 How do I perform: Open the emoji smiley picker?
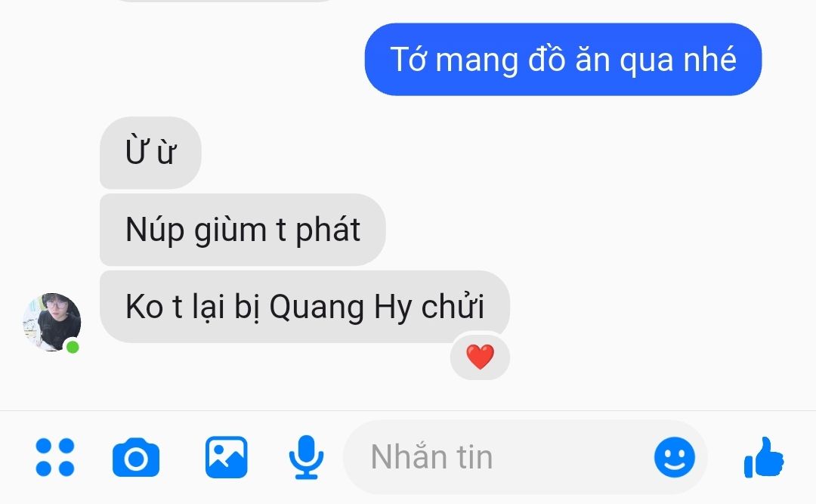click(x=675, y=457)
